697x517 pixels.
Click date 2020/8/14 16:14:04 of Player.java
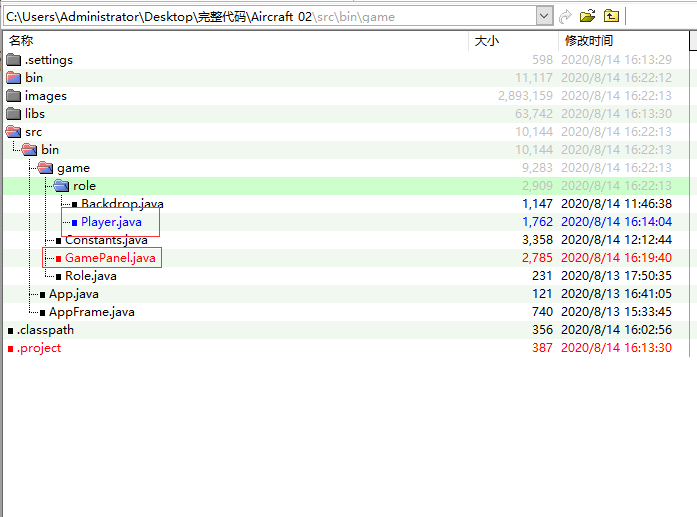pos(616,222)
